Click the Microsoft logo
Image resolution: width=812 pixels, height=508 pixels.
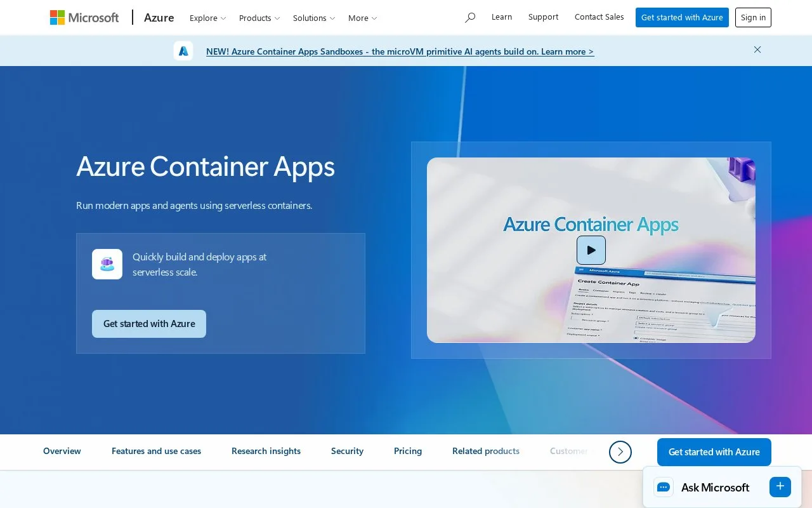[84, 18]
